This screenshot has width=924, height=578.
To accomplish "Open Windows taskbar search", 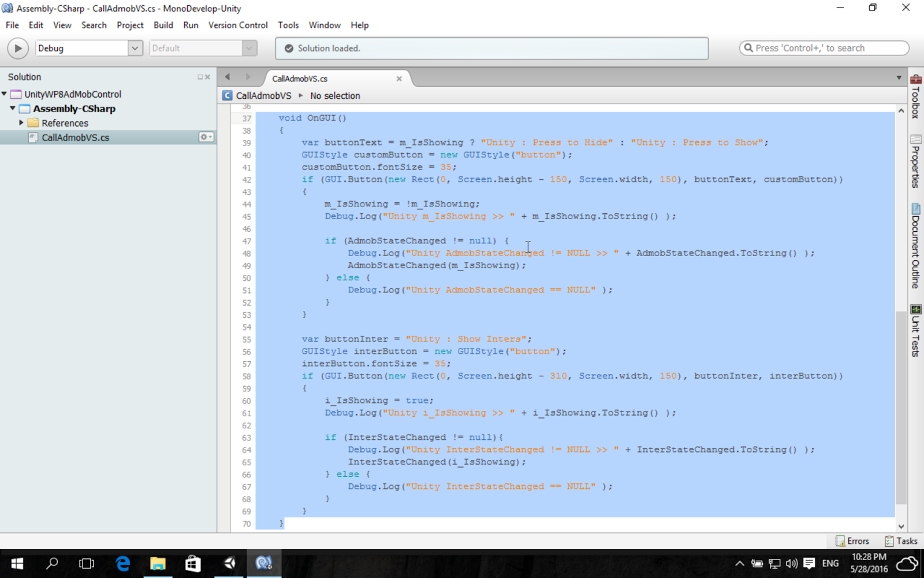I will coord(52,563).
